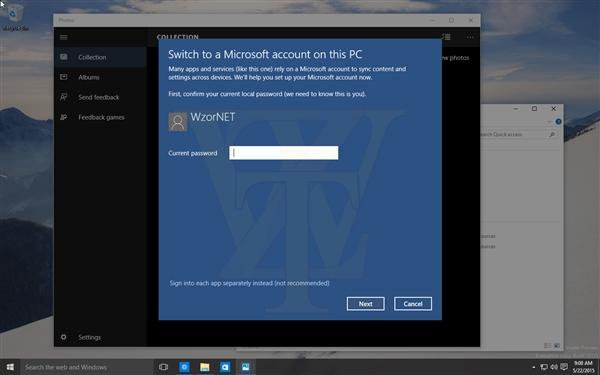Click the Feedback games icon
This screenshot has width=600, height=375.
64,117
